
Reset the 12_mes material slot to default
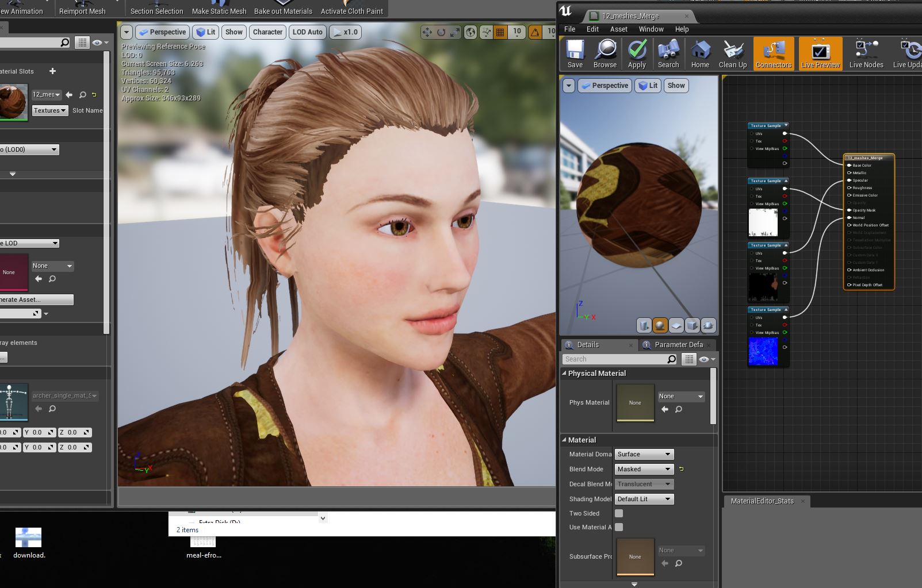coord(94,95)
